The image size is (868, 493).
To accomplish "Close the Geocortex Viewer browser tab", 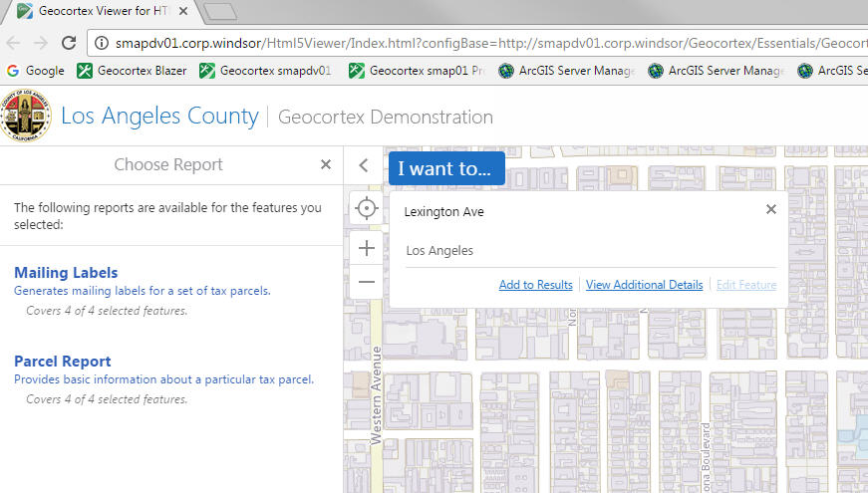I will click(183, 11).
